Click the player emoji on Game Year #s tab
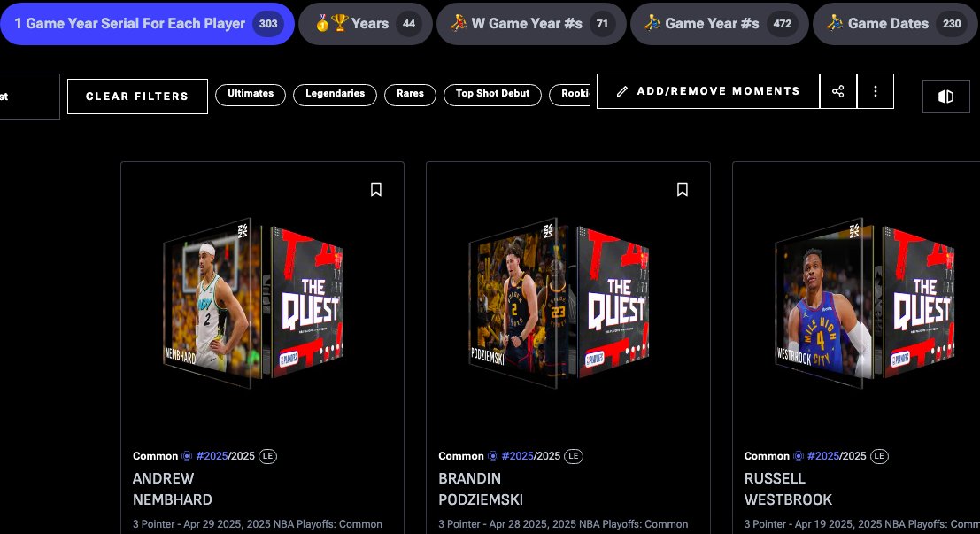Screen dimensions: 980x534 pos(652,23)
